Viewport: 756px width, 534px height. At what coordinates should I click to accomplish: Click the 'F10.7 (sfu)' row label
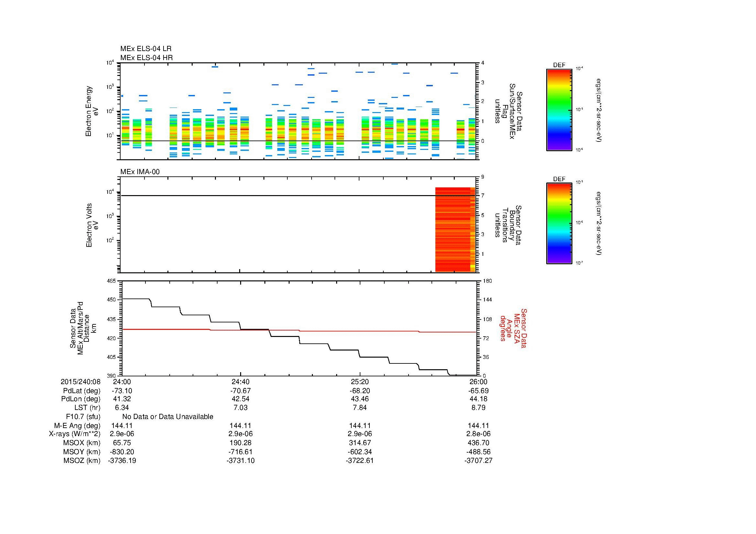pyautogui.click(x=83, y=417)
